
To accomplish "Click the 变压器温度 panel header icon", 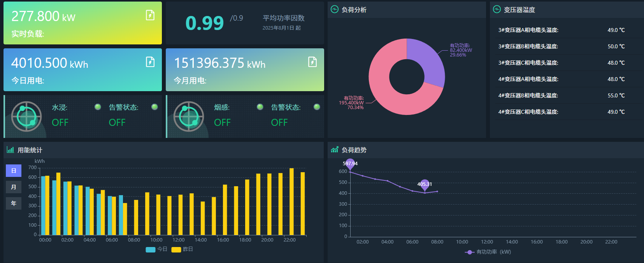I will click(497, 9).
